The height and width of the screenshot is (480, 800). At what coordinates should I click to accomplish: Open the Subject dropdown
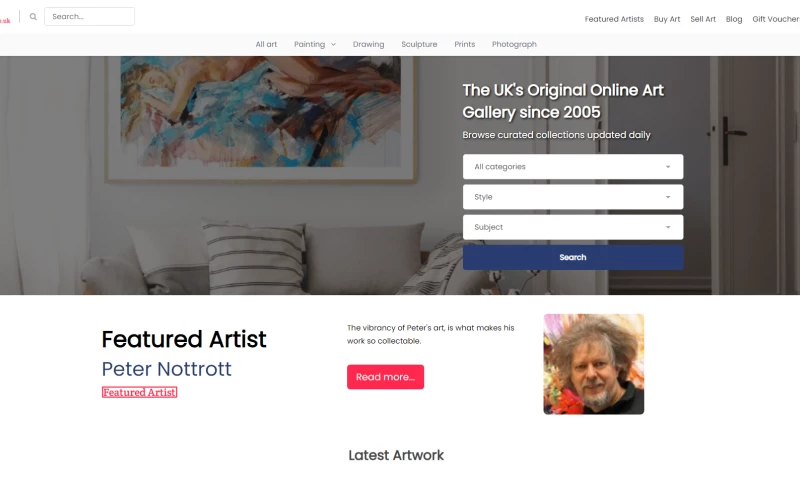pyautogui.click(x=572, y=227)
